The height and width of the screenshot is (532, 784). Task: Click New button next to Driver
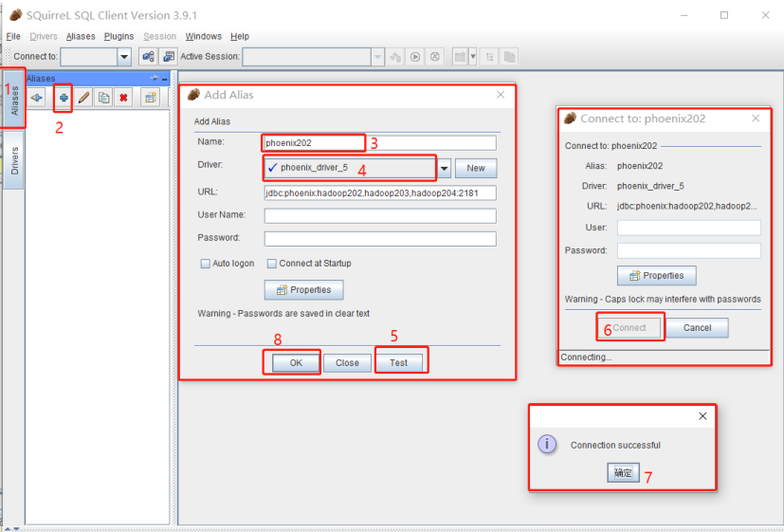point(476,169)
